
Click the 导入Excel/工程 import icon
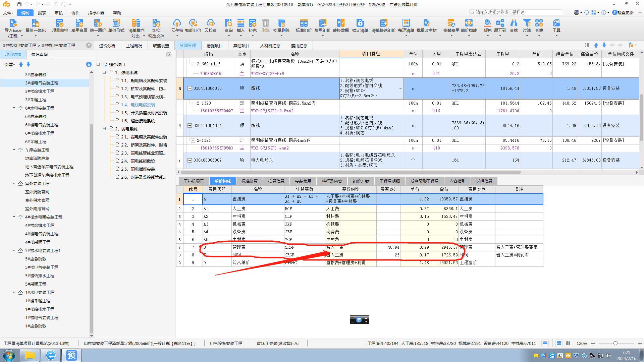coord(13,23)
